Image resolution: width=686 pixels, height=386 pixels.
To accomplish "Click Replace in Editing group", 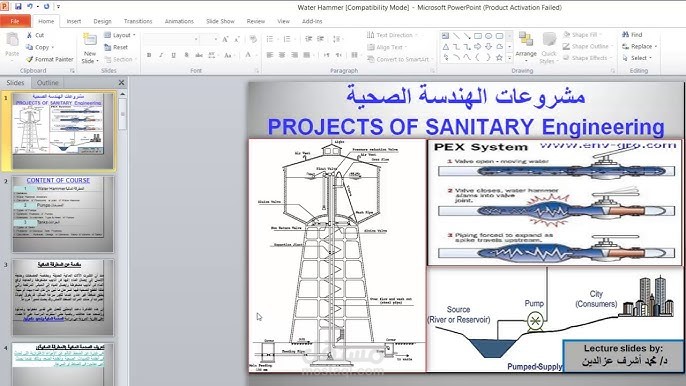I will 639,46.
